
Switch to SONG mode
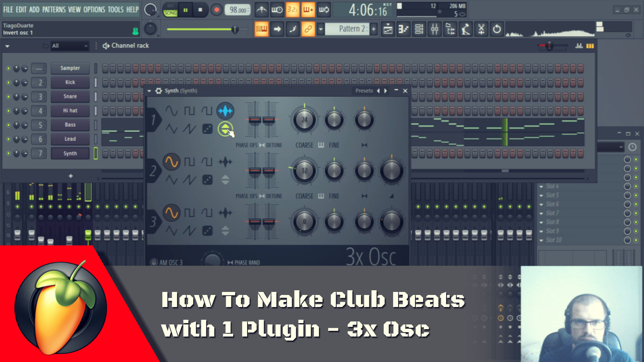click(x=170, y=13)
